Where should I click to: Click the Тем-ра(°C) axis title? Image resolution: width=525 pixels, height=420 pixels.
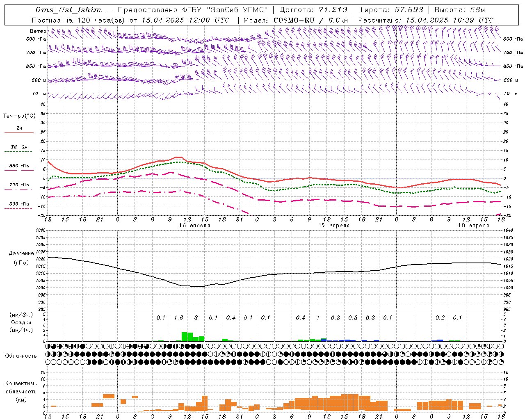click(19, 116)
